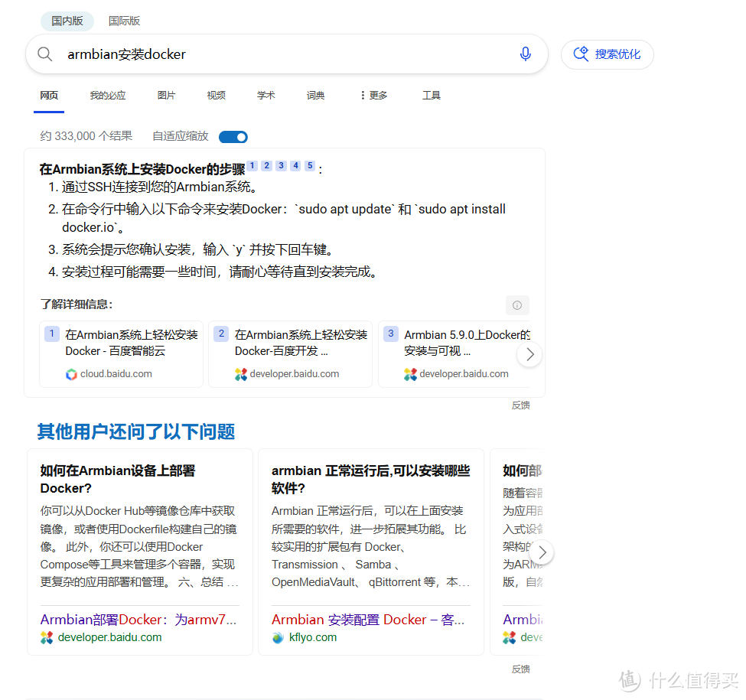
Task: Switch to the 视频 tab
Action: click(216, 95)
